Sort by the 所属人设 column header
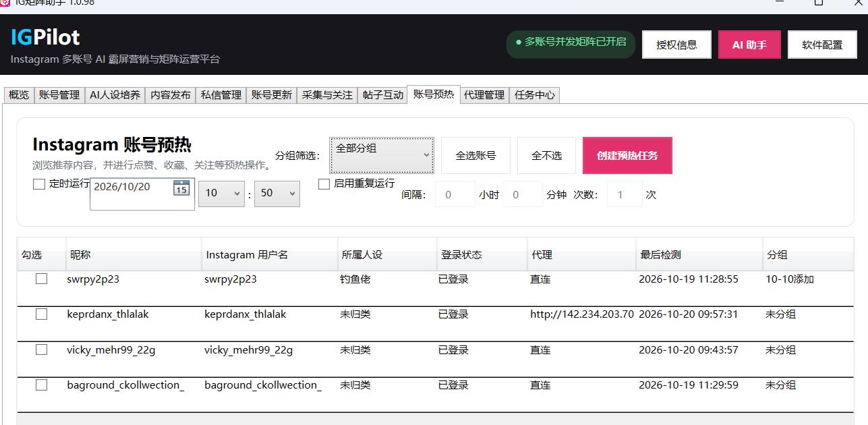This screenshot has width=868, height=425. (387, 254)
